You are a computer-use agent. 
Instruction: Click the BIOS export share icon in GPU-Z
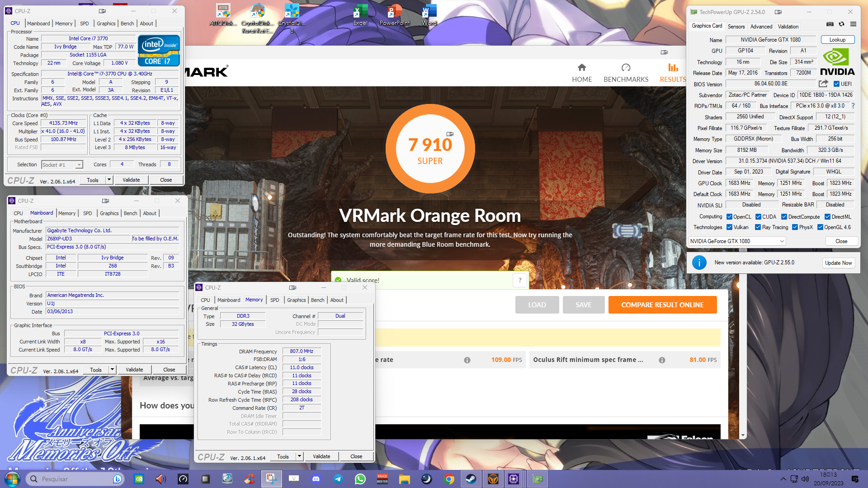[823, 84]
